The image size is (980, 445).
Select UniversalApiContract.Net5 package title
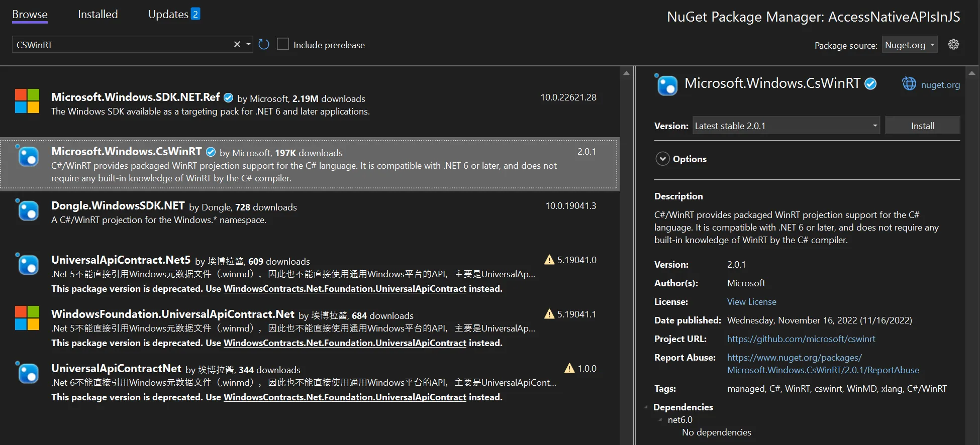coord(121,260)
